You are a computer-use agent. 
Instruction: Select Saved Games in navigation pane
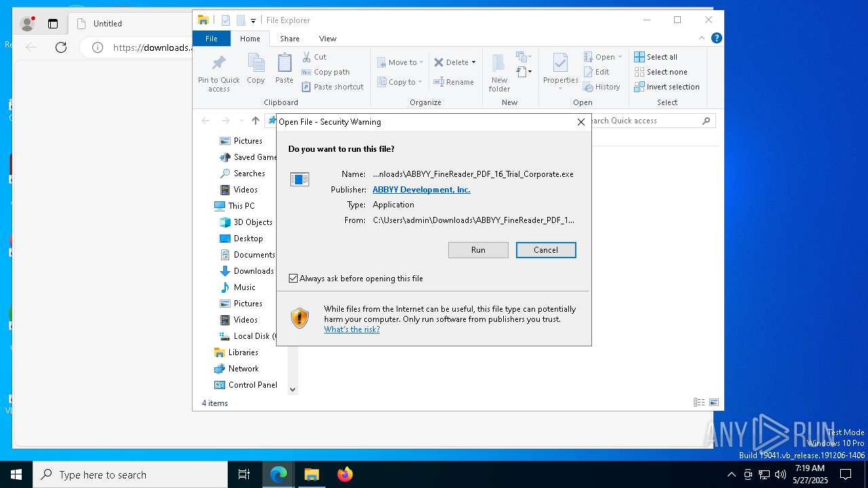248,157
